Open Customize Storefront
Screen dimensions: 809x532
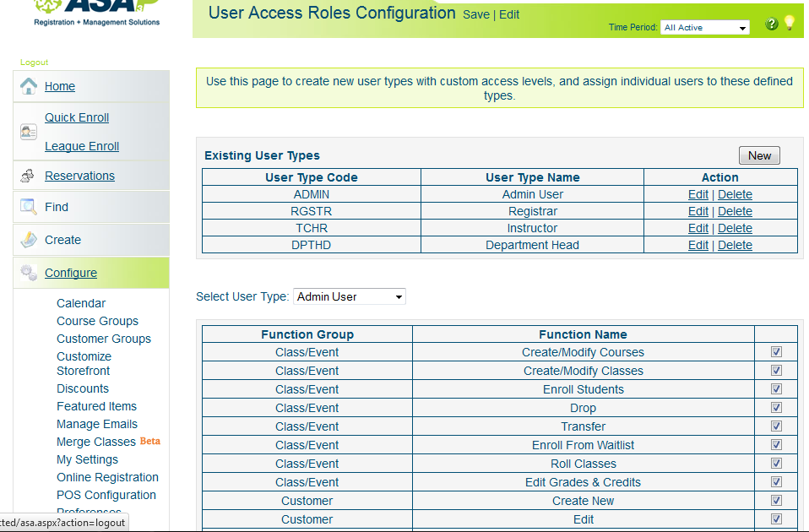[84, 364]
